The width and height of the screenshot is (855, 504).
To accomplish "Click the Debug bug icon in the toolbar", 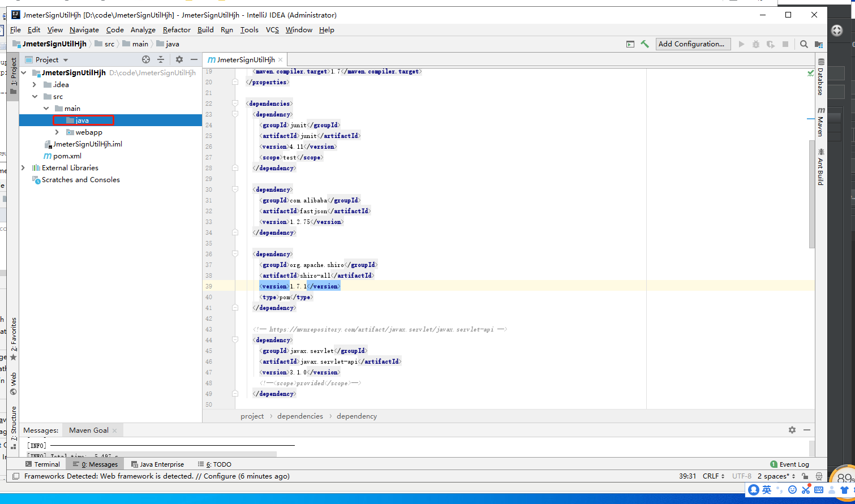I will pyautogui.click(x=756, y=44).
